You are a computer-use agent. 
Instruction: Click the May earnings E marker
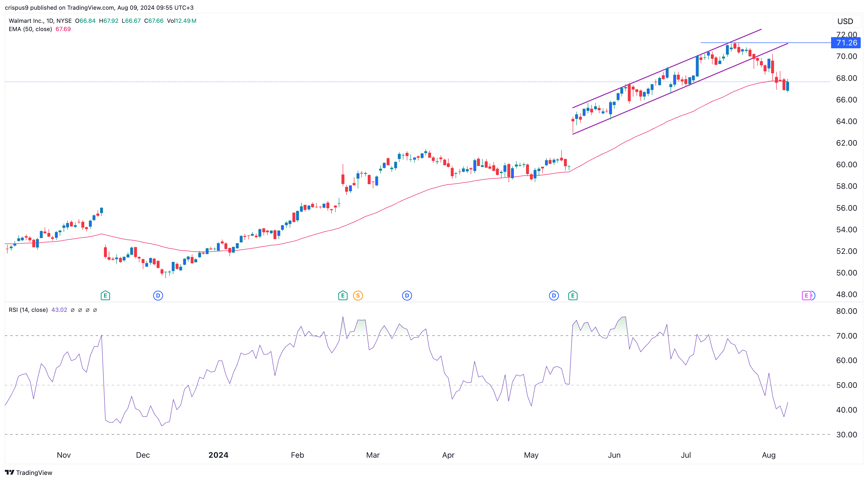(573, 296)
